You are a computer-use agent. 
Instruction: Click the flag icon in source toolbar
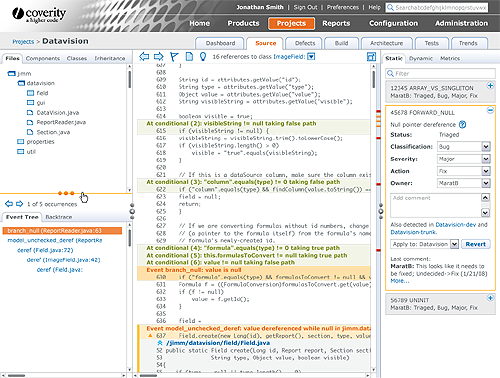point(174,57)
